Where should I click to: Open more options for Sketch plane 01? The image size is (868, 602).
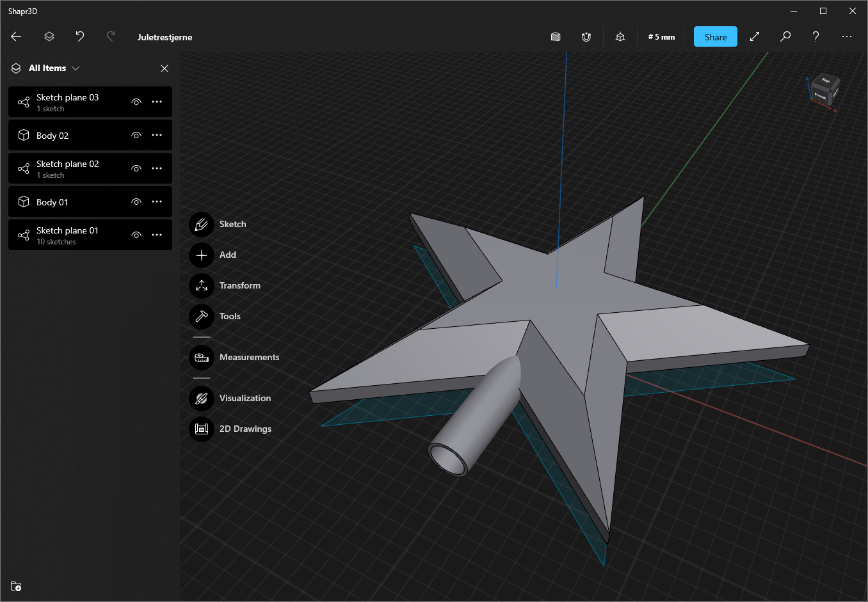click(x=157, y=235)
